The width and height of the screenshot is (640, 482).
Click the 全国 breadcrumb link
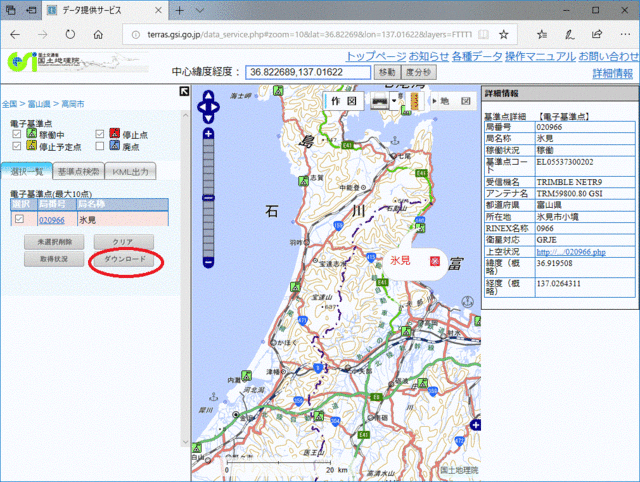click(9, 104)
